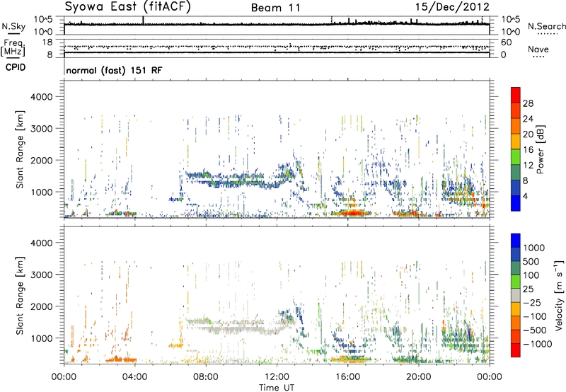
Task: Select the red bottom segment of Velocity bar
Action: pyautogui.click(x=516, y=350)
